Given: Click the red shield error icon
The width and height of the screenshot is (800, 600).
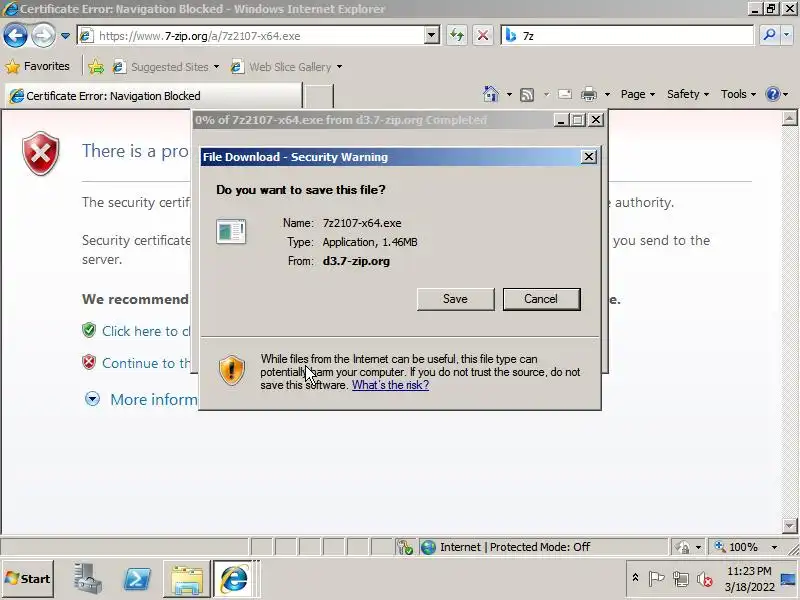Looking at the screenshot, I should tap(40, 153).
